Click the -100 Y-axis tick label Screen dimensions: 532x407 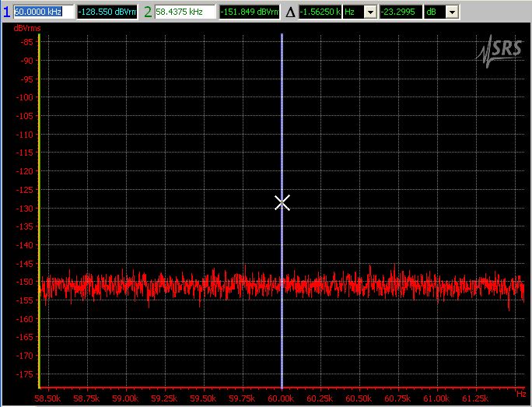tap(25, 97)
